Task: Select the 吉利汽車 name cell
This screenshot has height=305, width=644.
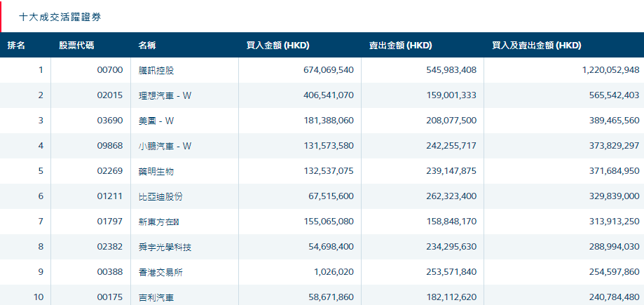Action: tap(156, 297)
